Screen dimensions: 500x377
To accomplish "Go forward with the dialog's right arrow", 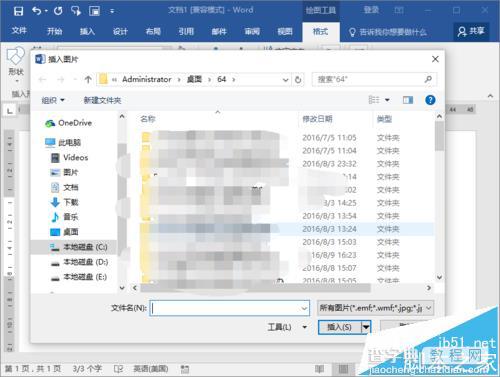I will 61,79.
